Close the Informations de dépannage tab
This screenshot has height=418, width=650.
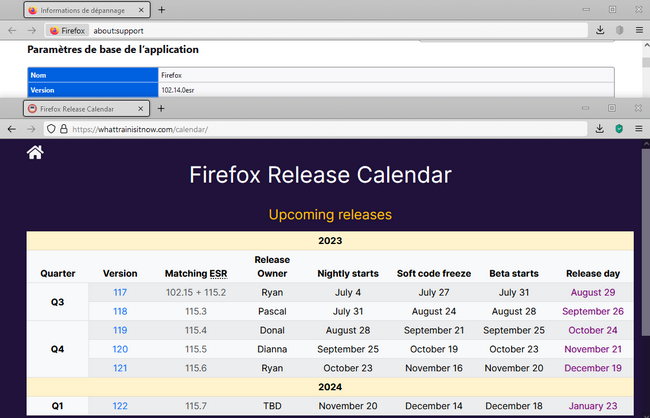(141, 10)
